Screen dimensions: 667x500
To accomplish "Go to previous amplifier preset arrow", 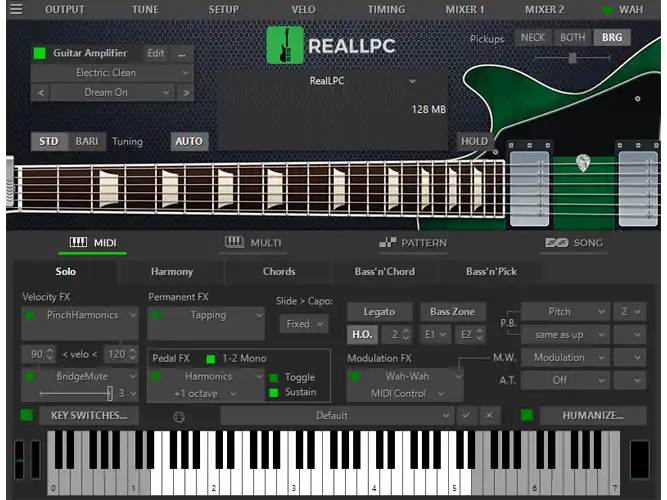I will [41, 92].
